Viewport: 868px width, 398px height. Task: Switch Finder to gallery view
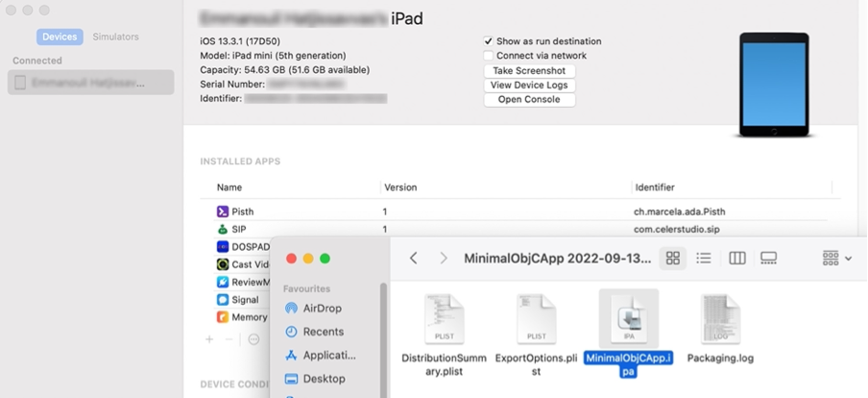[x=768, y=259]
